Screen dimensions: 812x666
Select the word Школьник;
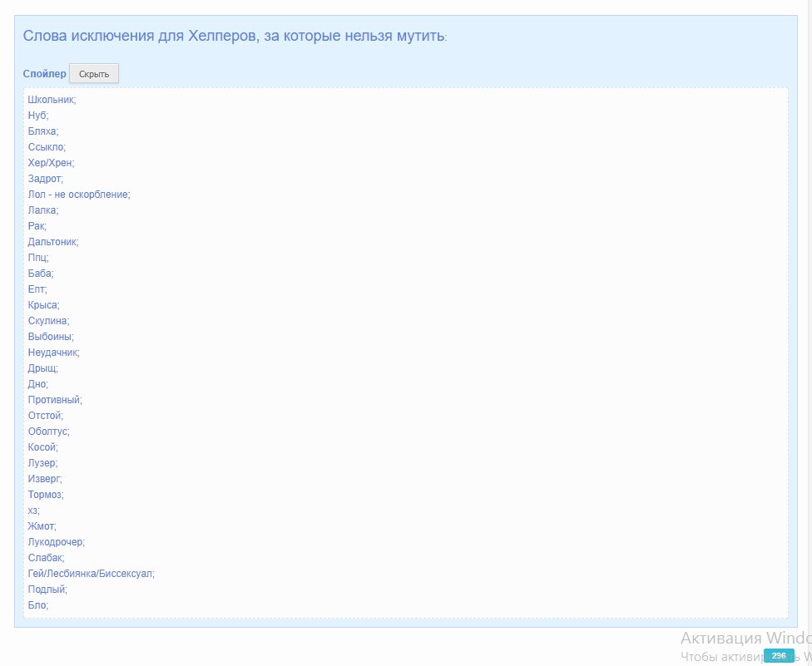52,99
